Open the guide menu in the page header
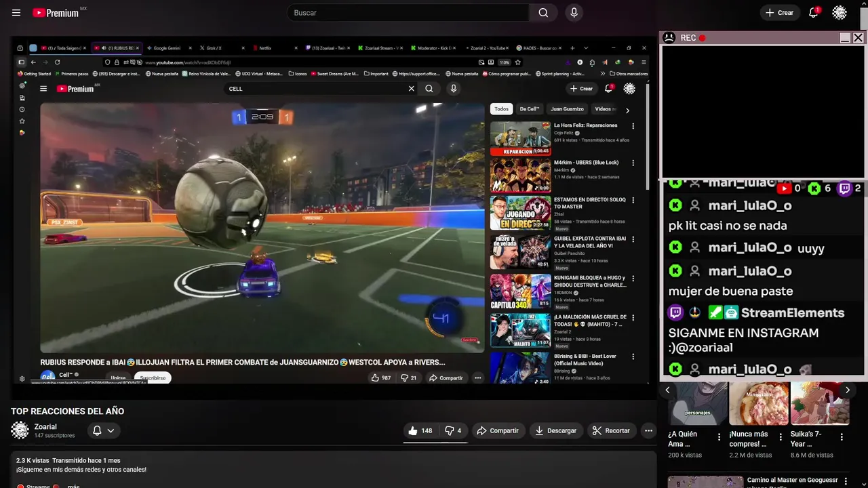868x488 pixels. [x=16, y=13]
